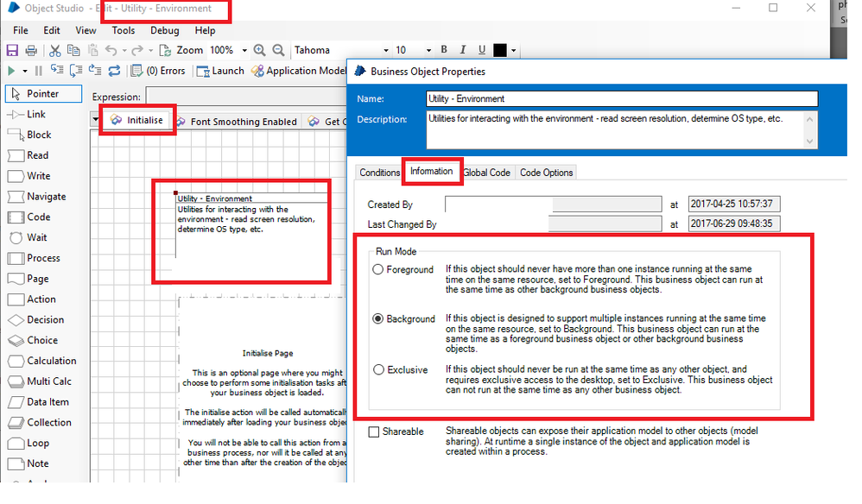The height and width of the screenshot is (504, 862).
Task: Select the Foreground run mode
Action: (377, 270)
